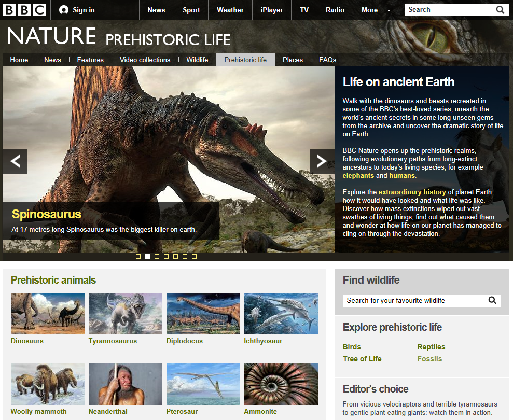The width and height of the screenshot is (513, 420).
Task: Click the magnifier in Find wildlife box
Action: [492, 300]
